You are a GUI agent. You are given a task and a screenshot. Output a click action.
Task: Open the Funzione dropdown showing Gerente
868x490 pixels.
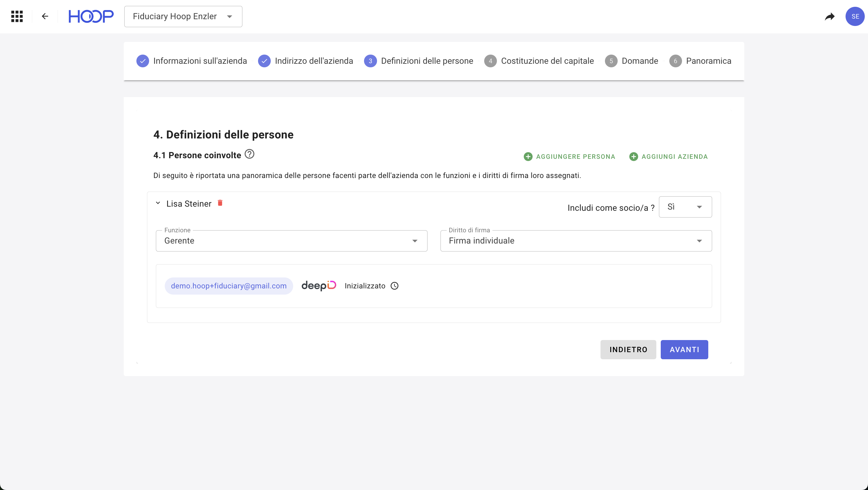coord(291,241)
